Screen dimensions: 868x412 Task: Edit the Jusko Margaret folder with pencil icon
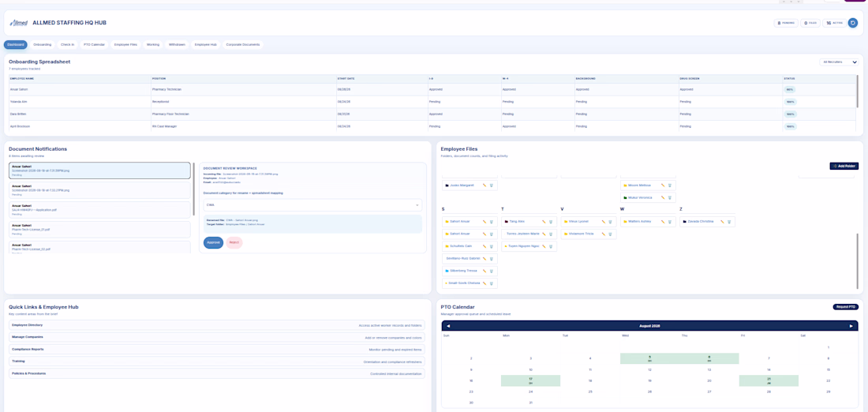click(x=485, y=185)
